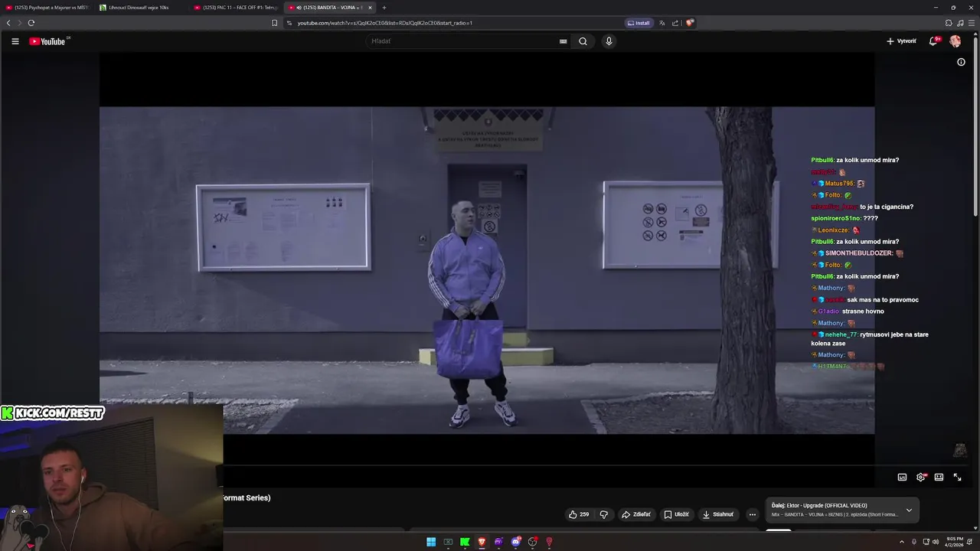Show video info card icon
Screen dimensions: 980x551
point(961,62)
